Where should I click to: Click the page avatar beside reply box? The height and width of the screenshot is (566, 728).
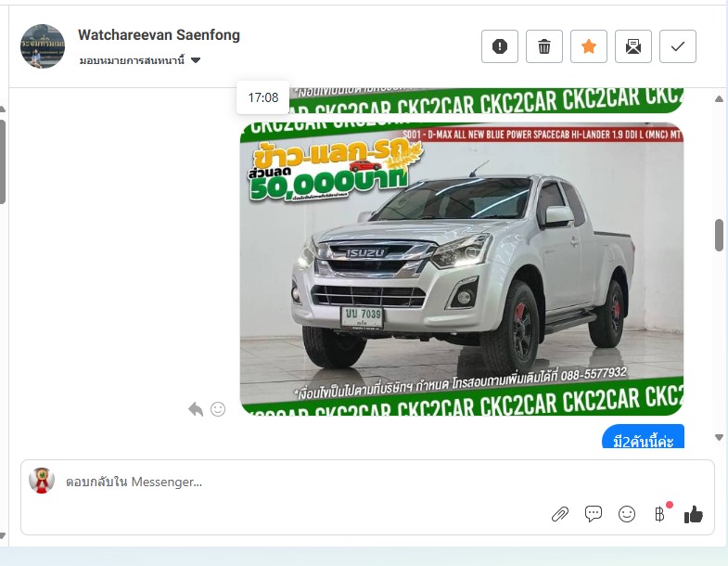coord(42,481)
